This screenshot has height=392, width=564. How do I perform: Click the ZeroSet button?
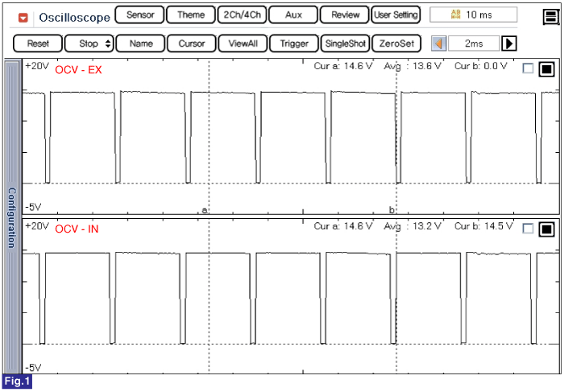tap(396, 43)
